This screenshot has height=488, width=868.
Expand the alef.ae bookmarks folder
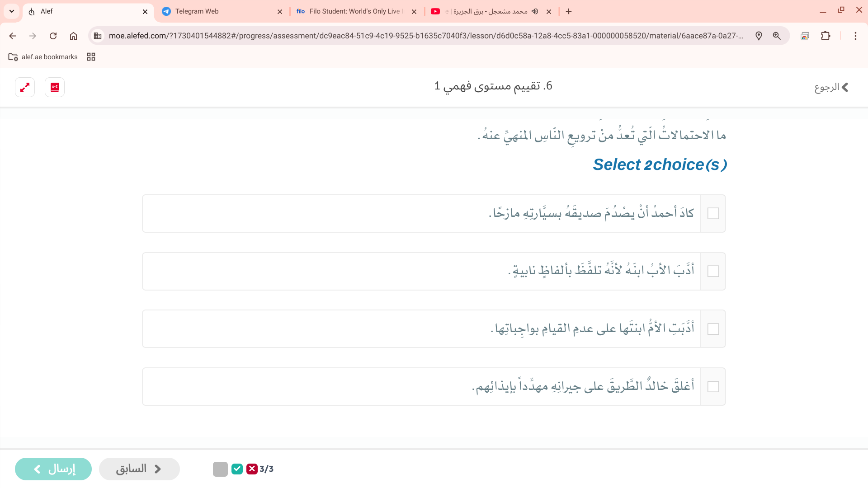tap(43, 57)
